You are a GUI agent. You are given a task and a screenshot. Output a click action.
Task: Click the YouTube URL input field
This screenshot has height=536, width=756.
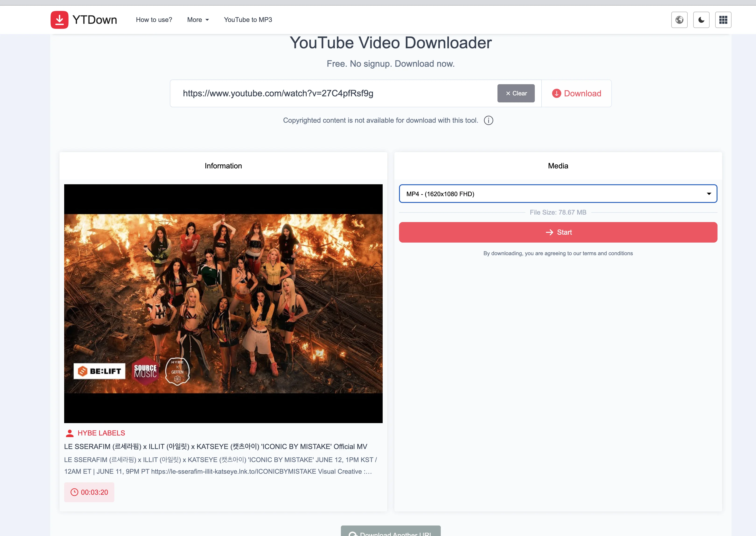point(333,93)
